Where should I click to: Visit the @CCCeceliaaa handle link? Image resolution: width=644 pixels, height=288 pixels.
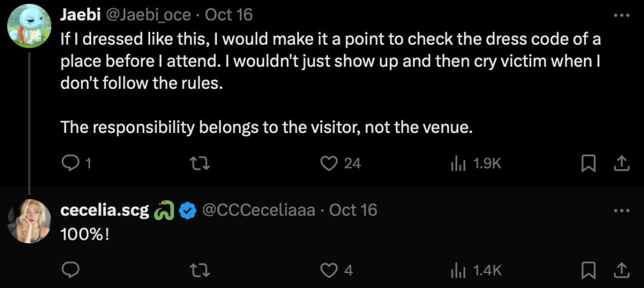tap(259, 210)
